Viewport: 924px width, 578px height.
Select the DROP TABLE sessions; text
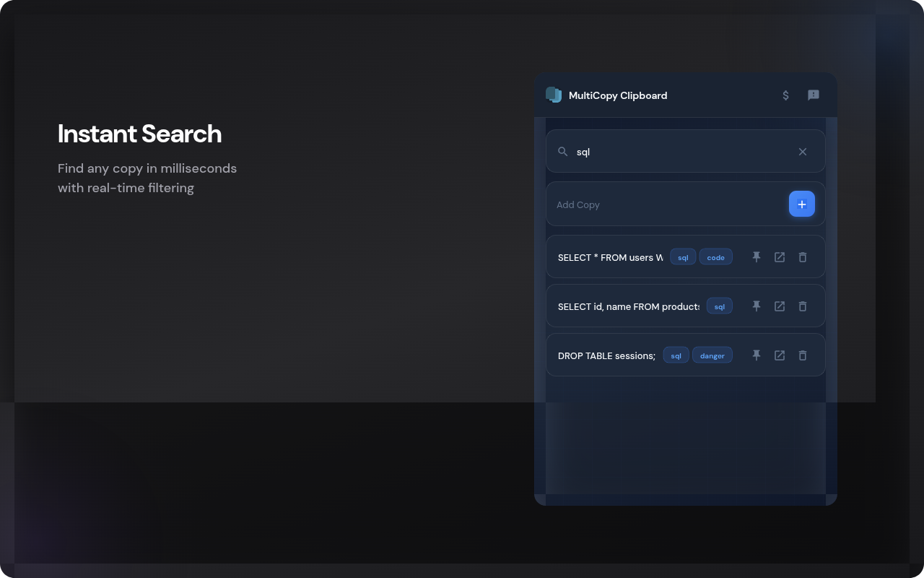click(607, 355)
